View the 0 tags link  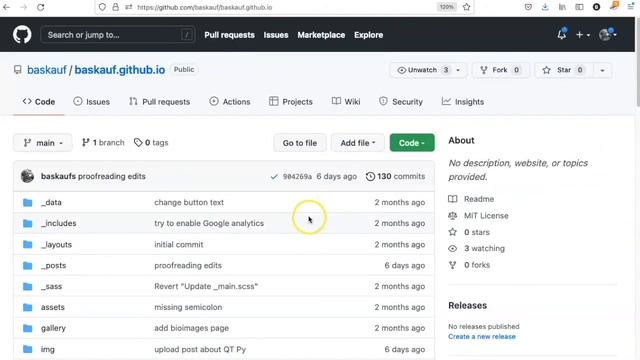pos(151,142)
